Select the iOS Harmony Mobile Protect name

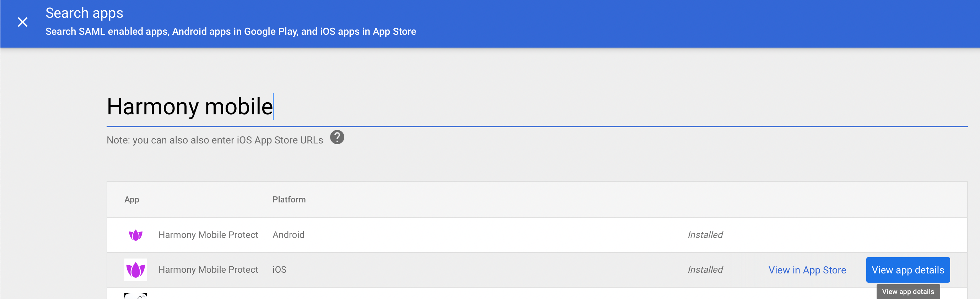[208, 270]
